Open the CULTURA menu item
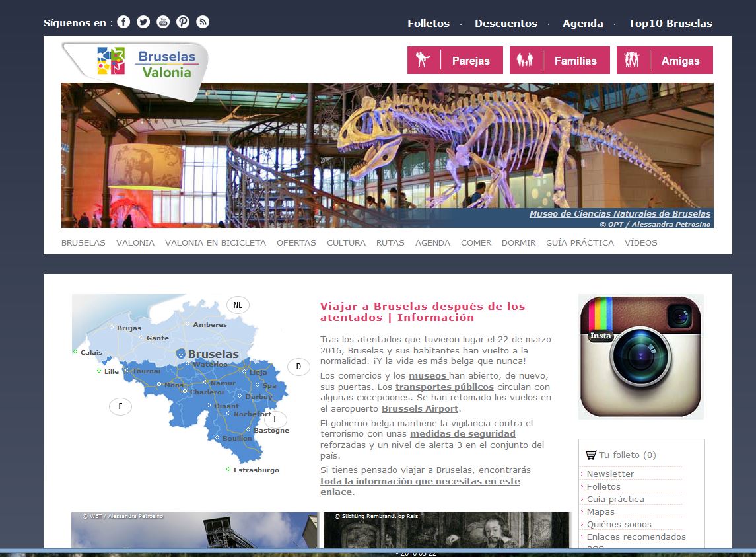Screen dimensions: 756x557 pos(346,242)
